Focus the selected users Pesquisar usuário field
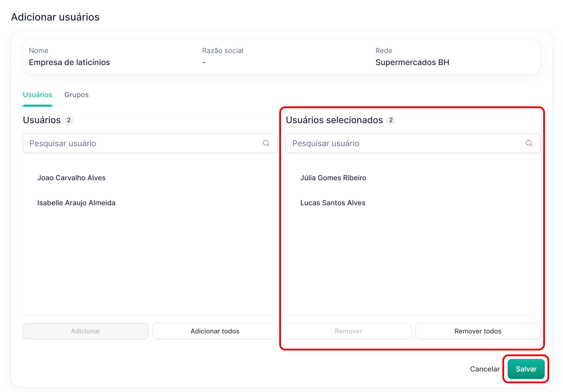Viewport: 563px width, 392px height. click(406, 143)
